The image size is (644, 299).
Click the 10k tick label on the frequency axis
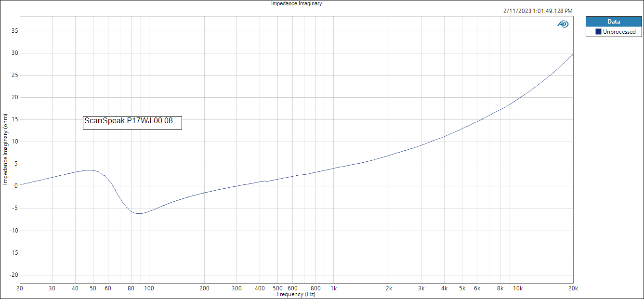click(x=518, y=288)
